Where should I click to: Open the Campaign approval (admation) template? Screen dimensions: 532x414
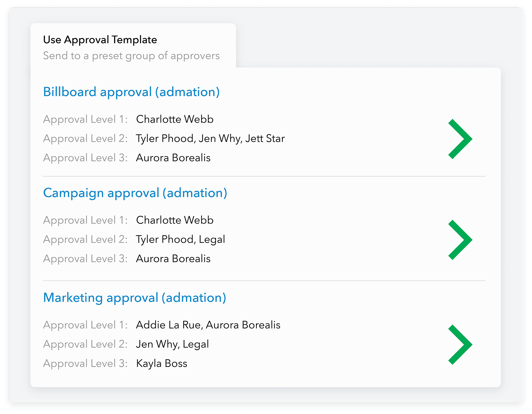coord(135,193)
